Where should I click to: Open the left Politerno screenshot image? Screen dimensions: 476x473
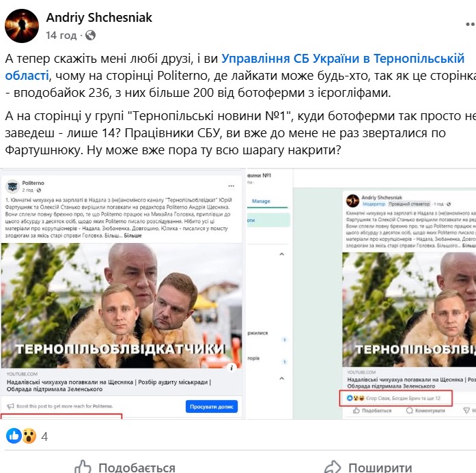[123, 294]
